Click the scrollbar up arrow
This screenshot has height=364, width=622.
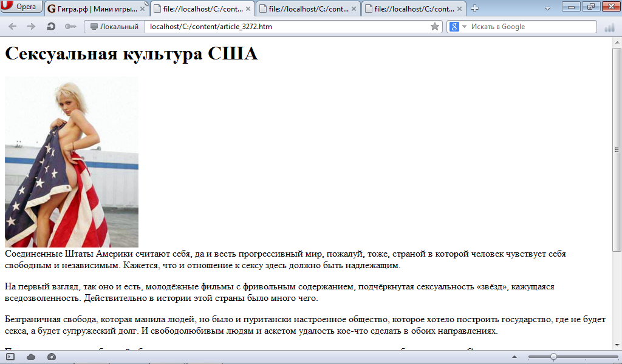[x=617, y=42]
